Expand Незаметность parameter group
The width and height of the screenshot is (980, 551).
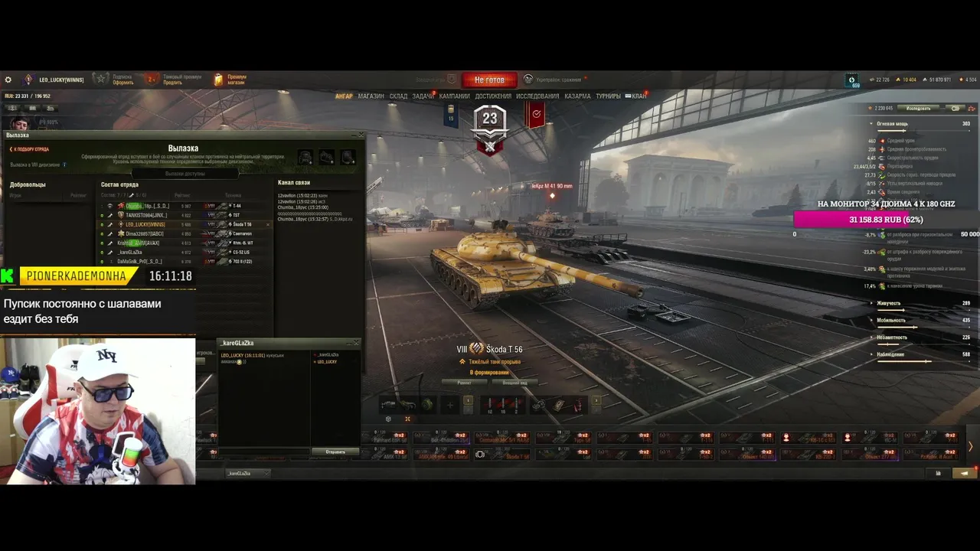click(x=871, y=337)
